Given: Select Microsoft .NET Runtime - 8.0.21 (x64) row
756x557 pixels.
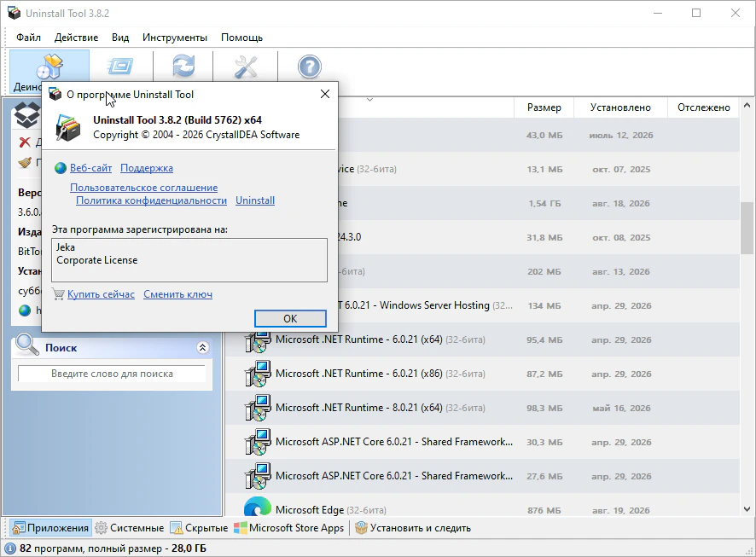Looking at the screenshot, I should click(x=482, y=408).
